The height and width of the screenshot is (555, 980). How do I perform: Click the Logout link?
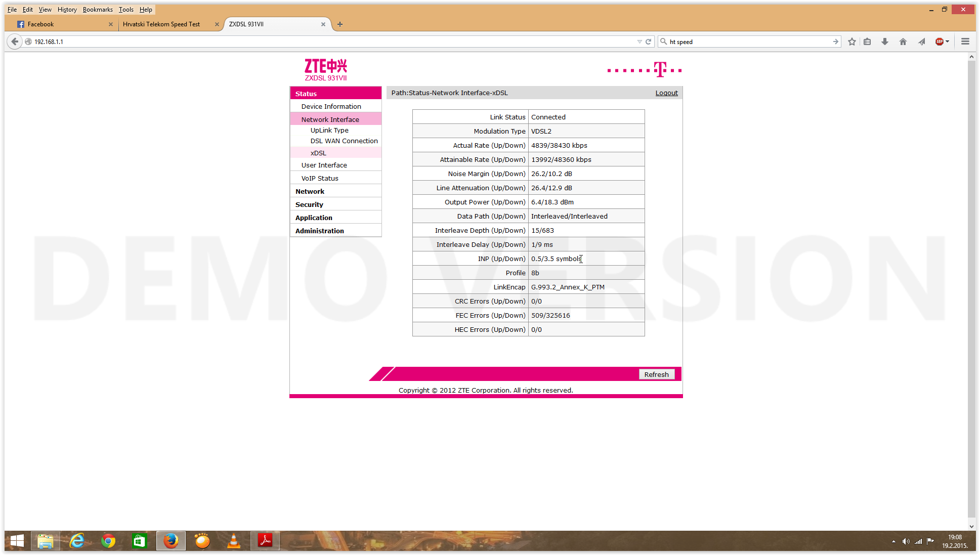(x=666, y=93)
